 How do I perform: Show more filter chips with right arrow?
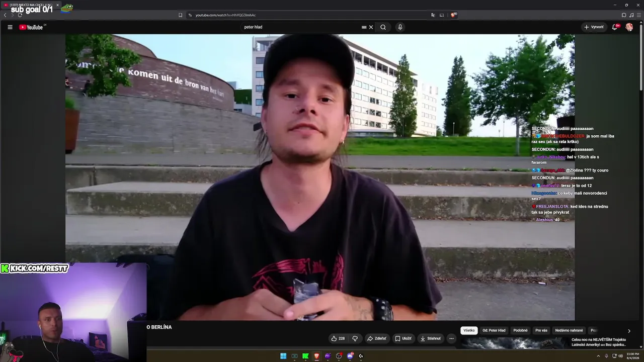coord(629,331)
